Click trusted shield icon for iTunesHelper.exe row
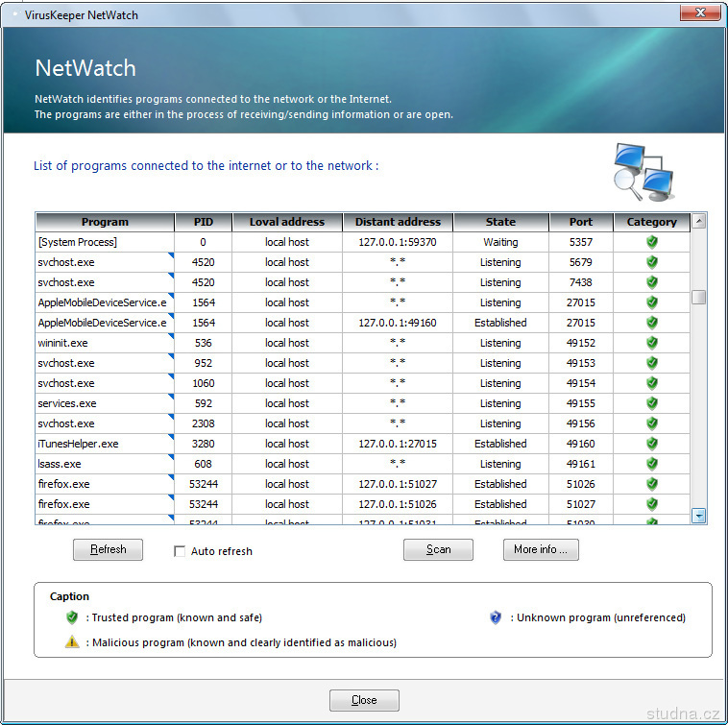The height and width of the screenshot is (725, 728). 651,444
